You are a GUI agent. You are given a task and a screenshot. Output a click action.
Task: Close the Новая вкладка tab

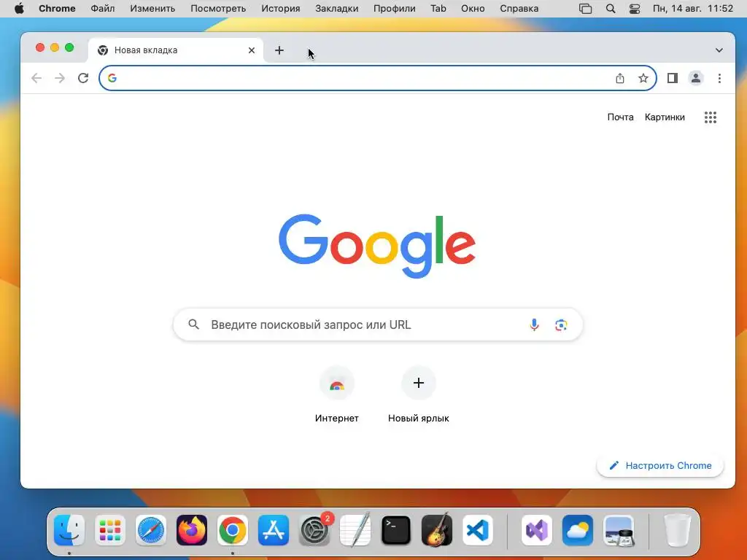(x=252, y=50)
